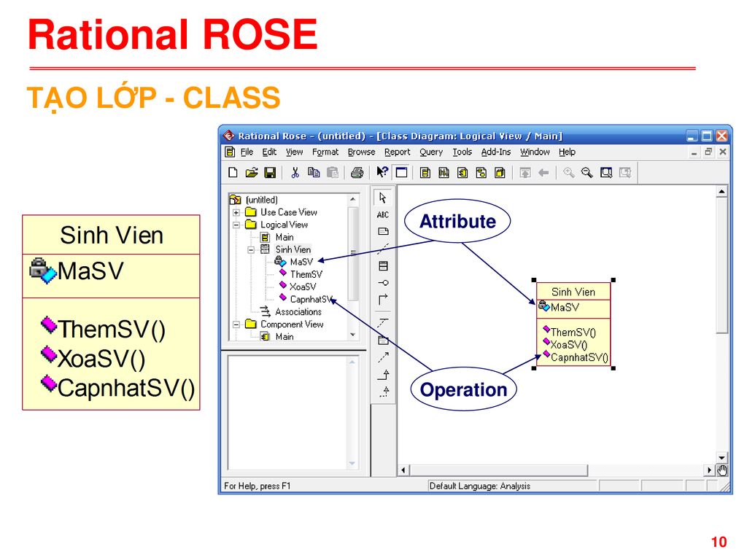Collapse the Logical View folder node

236,225
